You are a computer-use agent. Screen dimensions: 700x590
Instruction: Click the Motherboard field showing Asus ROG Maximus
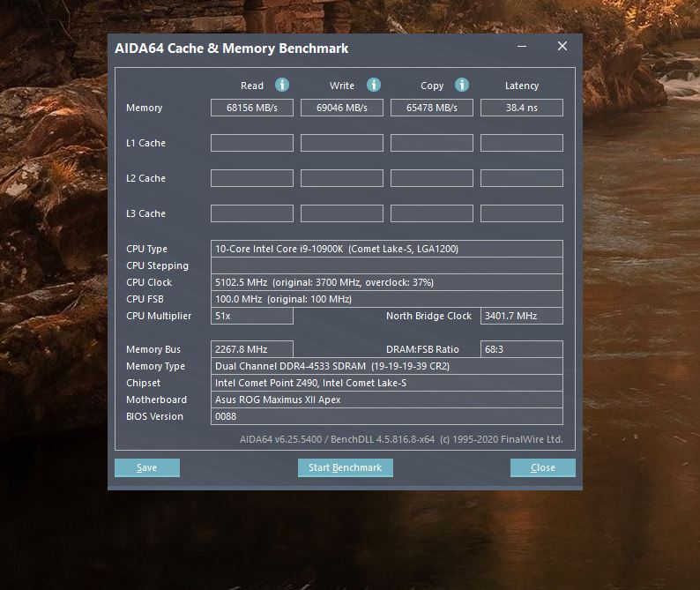click(x=386, y=400)
